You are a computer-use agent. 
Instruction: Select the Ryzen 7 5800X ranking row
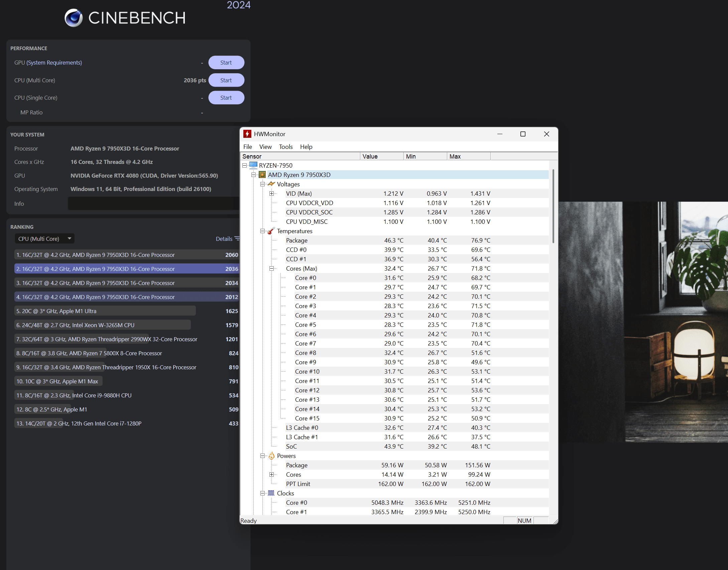(127, 353)
